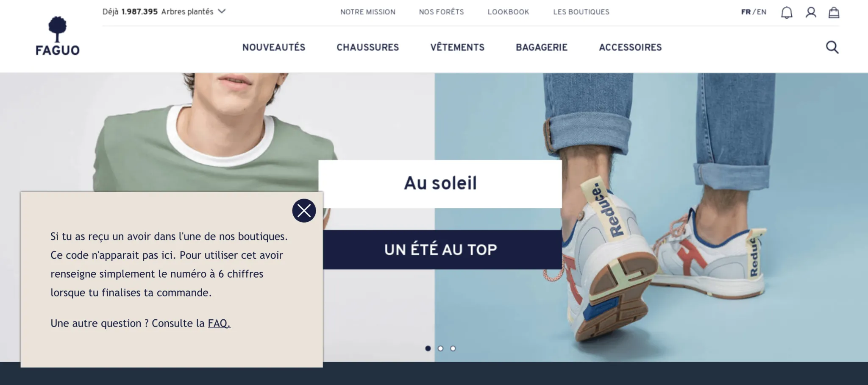Viewport: 868px width, 385px height.
Task: Open the Vêtements menu
Action: click(457, 47)
